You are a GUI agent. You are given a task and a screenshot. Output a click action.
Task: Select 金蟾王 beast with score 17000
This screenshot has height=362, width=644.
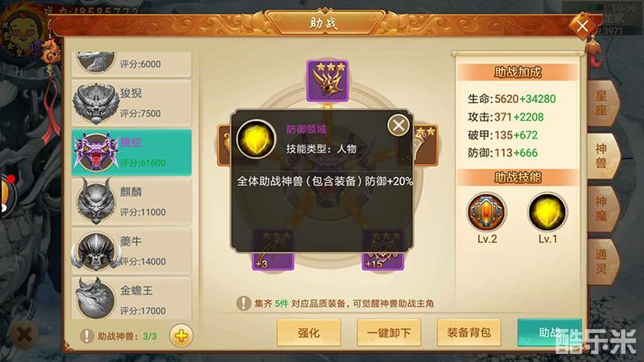(131, 298)
